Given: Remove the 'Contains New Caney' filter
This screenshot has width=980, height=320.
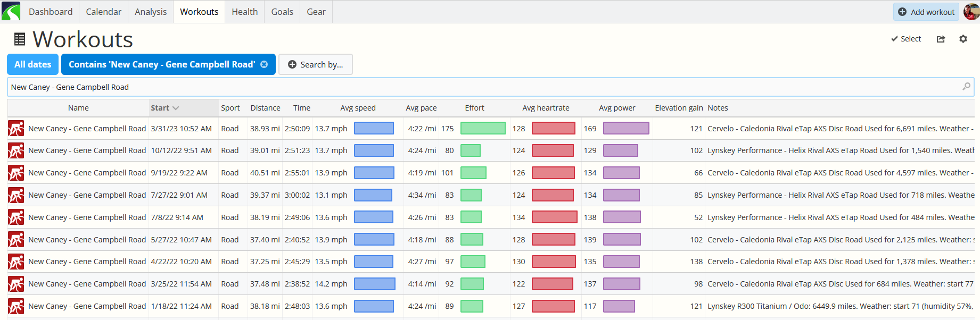Looking at the screenshot, I should [x=264, y=64].
